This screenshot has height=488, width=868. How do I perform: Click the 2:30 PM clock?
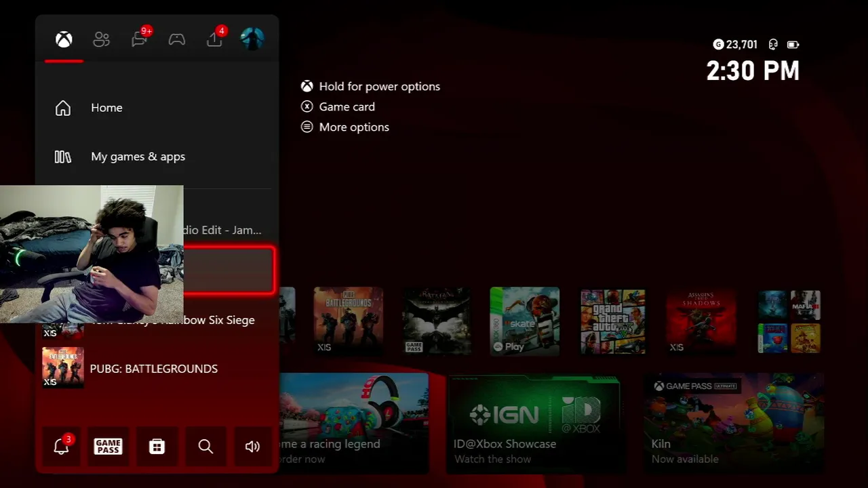click(x=753, y=70)
